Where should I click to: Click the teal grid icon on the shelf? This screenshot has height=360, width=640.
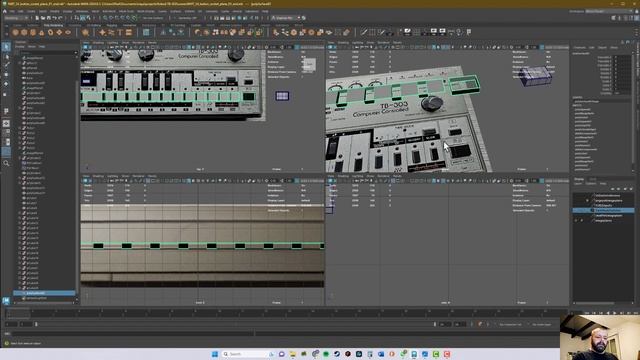[146, 32]
